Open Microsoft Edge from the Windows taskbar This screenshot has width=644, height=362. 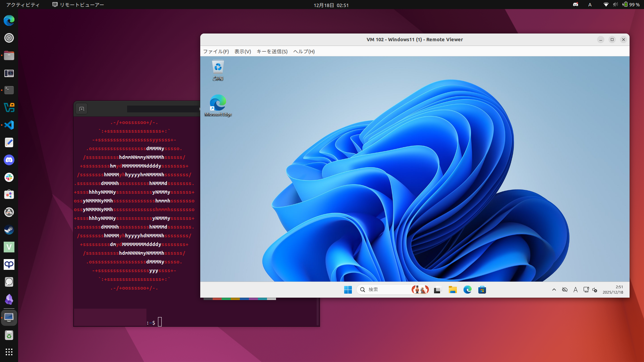(468, 289)
